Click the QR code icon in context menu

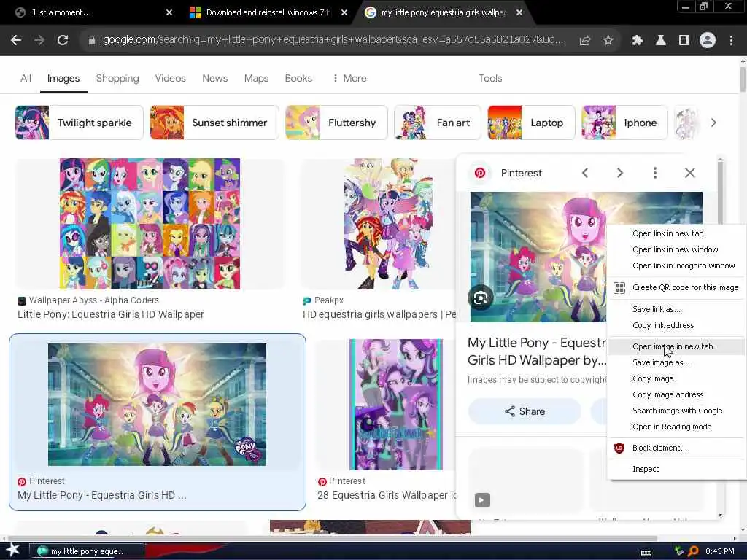[x=619, y=287]
